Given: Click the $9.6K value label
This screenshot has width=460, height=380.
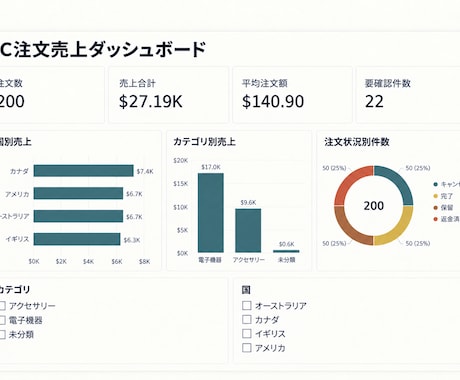Looking at the screenshot, I should (248, 203).
